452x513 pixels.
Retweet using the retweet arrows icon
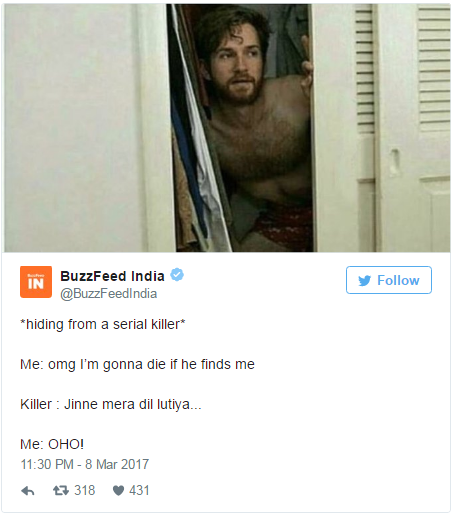61,490
